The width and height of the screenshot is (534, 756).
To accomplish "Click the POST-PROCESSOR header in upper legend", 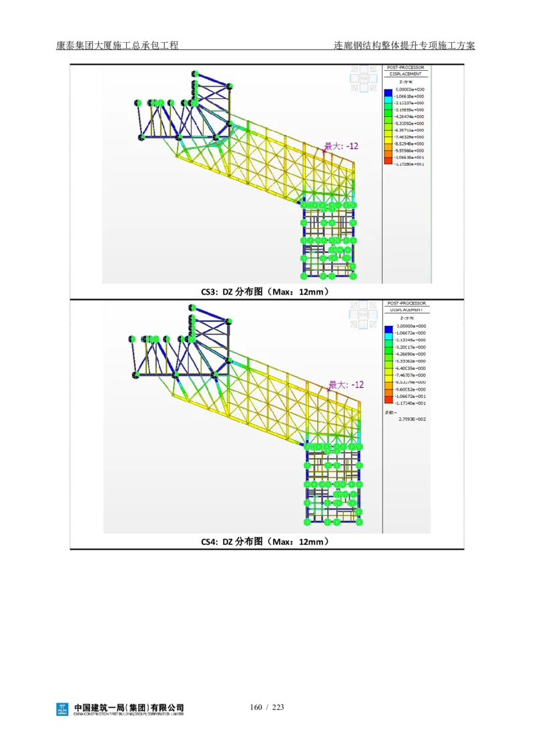I will click(x=407, y=67).
